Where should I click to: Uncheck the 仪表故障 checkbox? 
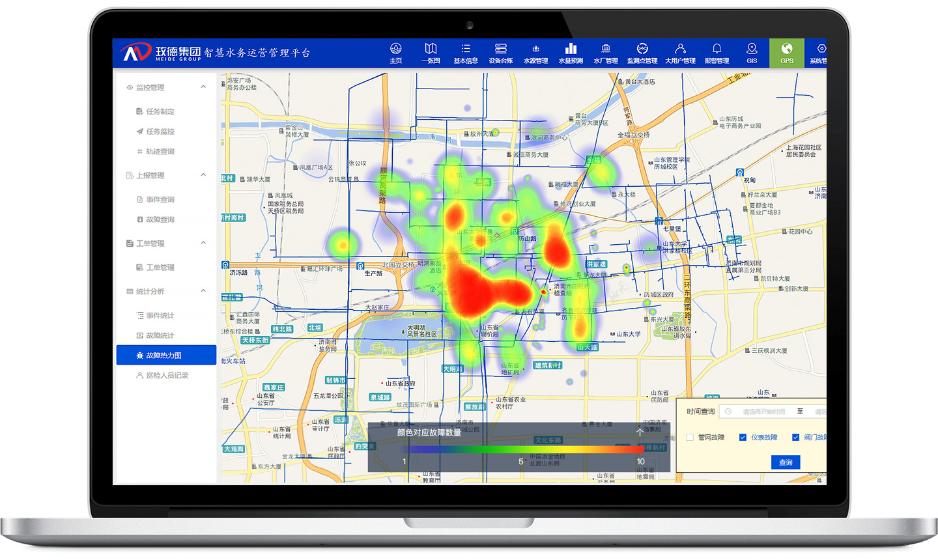coord(743,438)
